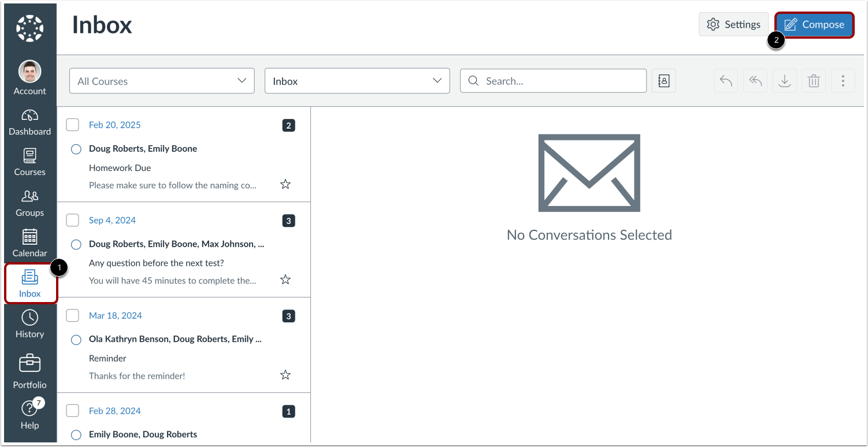Delete using the trash icon
This screenshot has height=447, width=868.
[814, 81]
